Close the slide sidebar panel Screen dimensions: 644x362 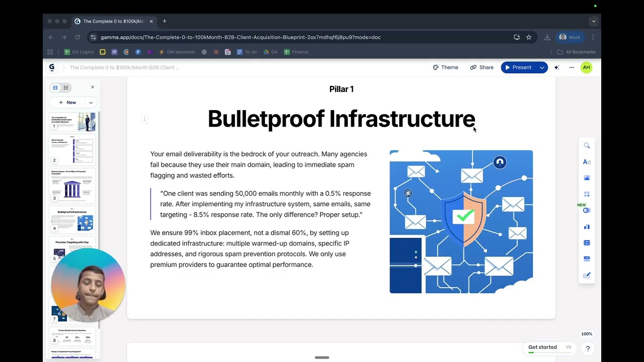93,87
